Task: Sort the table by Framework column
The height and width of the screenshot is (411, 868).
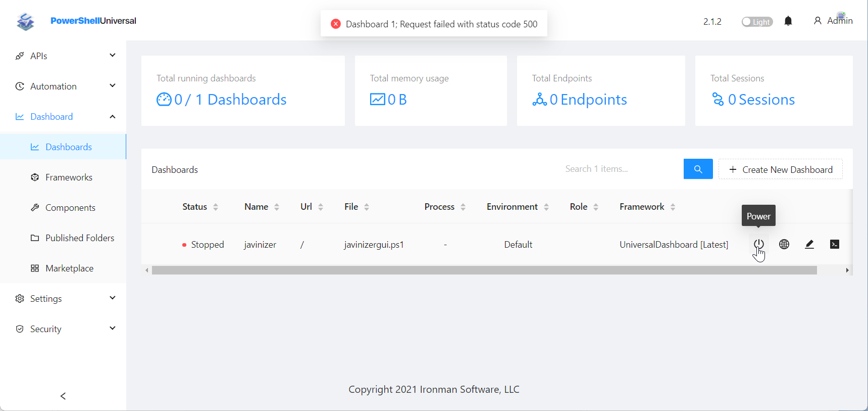Action: point(647,207)
